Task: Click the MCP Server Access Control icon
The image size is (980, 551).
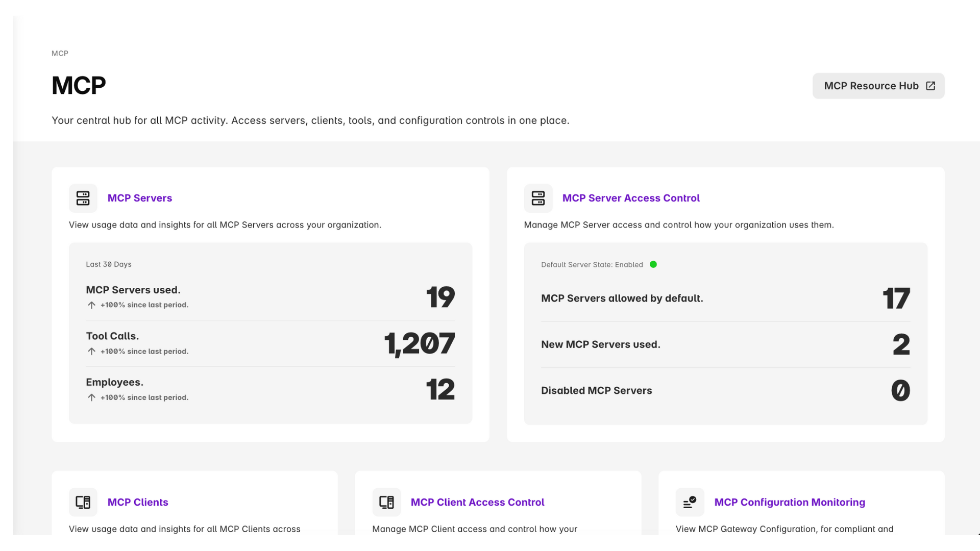Action: [x=538, y=198]
